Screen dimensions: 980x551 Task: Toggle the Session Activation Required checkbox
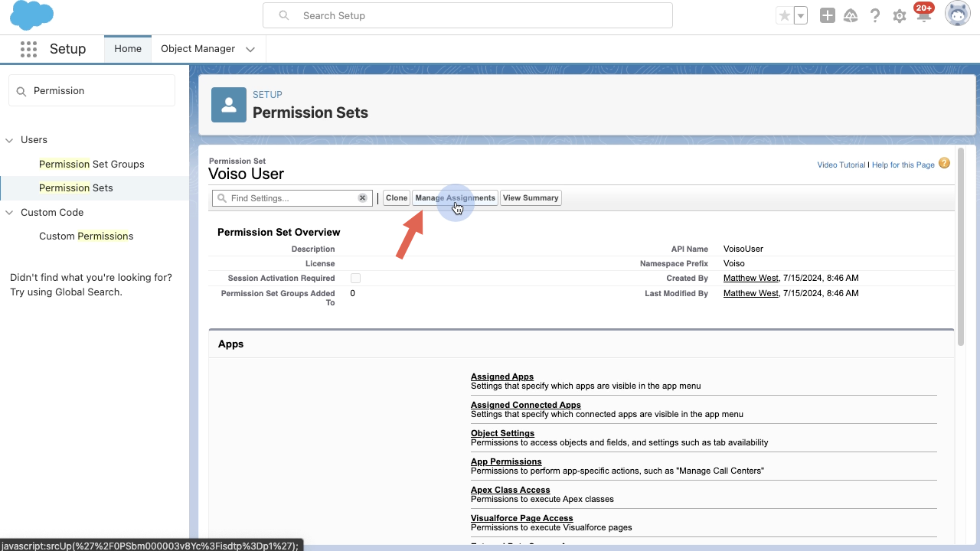tap(355, 279)
